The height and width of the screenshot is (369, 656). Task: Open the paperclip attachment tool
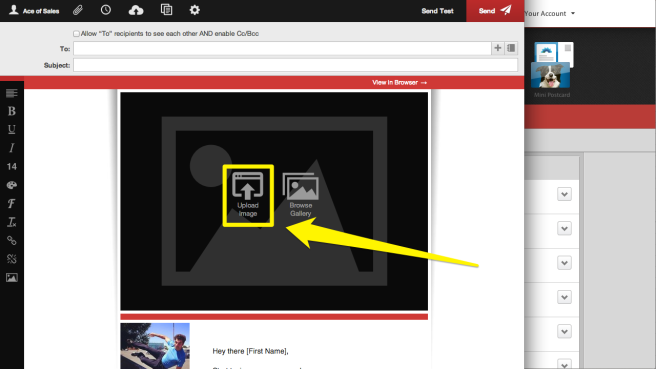pyautogui.click(x=78, y=10)
